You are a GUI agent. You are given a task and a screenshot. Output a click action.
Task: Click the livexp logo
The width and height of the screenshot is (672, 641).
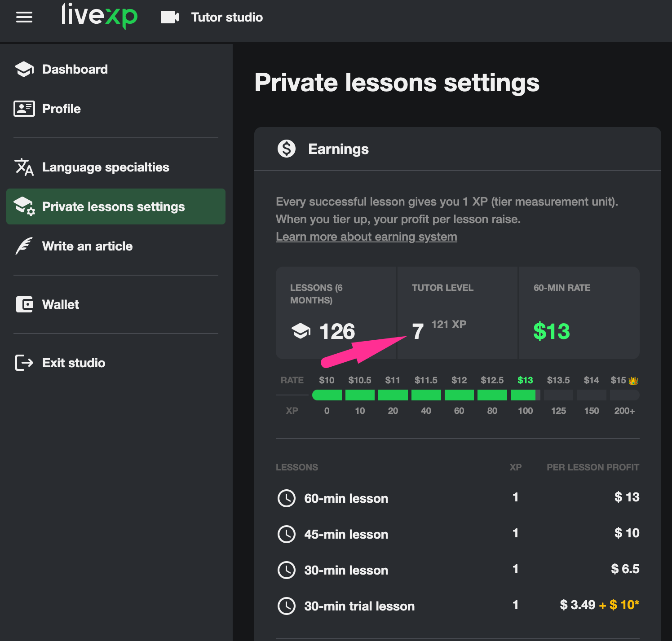tap(99, 16)
